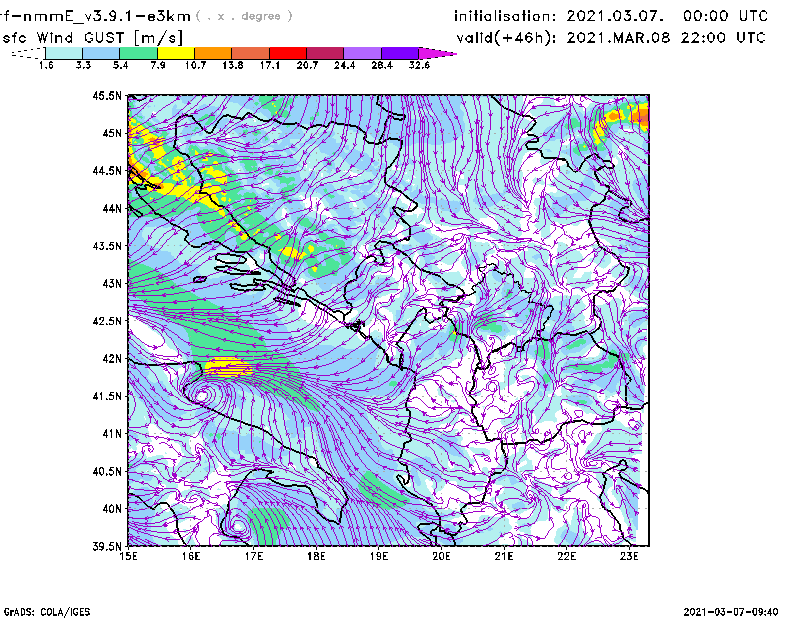
Task: Click the '41N' latitude label
Action: tap(112, 433)
